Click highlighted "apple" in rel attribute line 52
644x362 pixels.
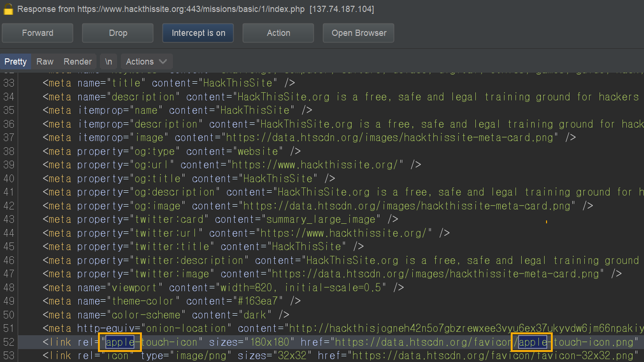coord(120,342)
